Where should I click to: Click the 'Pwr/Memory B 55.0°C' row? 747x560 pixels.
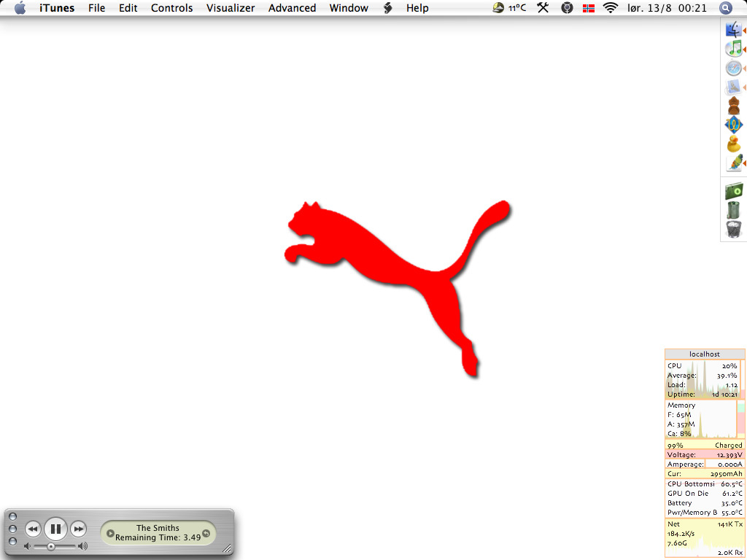705,513
